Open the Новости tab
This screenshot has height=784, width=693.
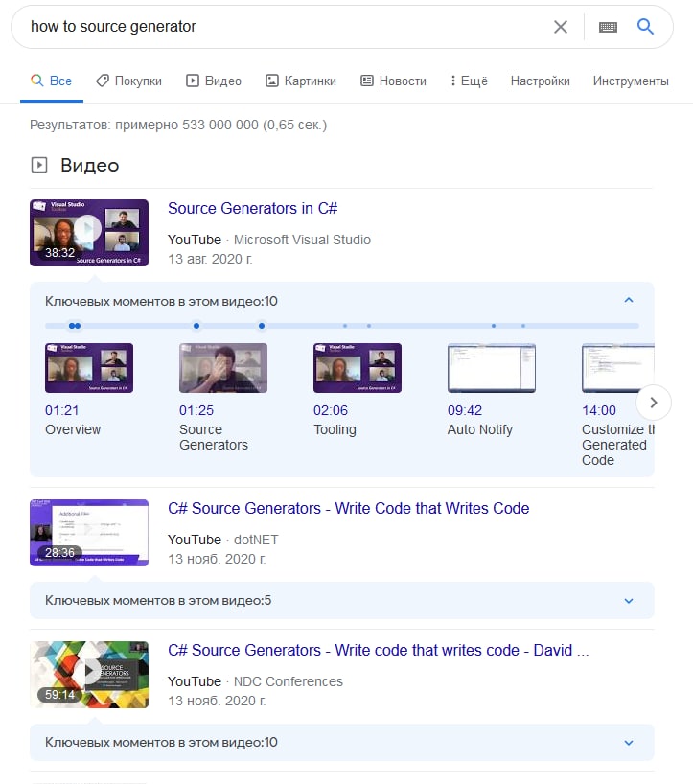point(394,81)
